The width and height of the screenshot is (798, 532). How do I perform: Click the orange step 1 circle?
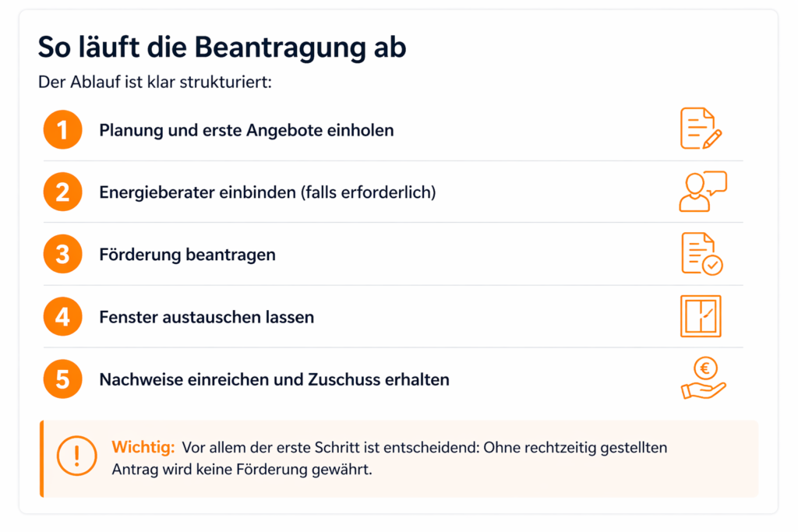click(63, 130)
